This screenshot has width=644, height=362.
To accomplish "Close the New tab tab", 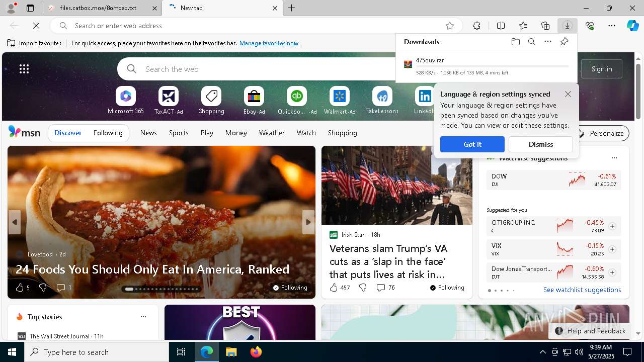I will click(275, 8).
